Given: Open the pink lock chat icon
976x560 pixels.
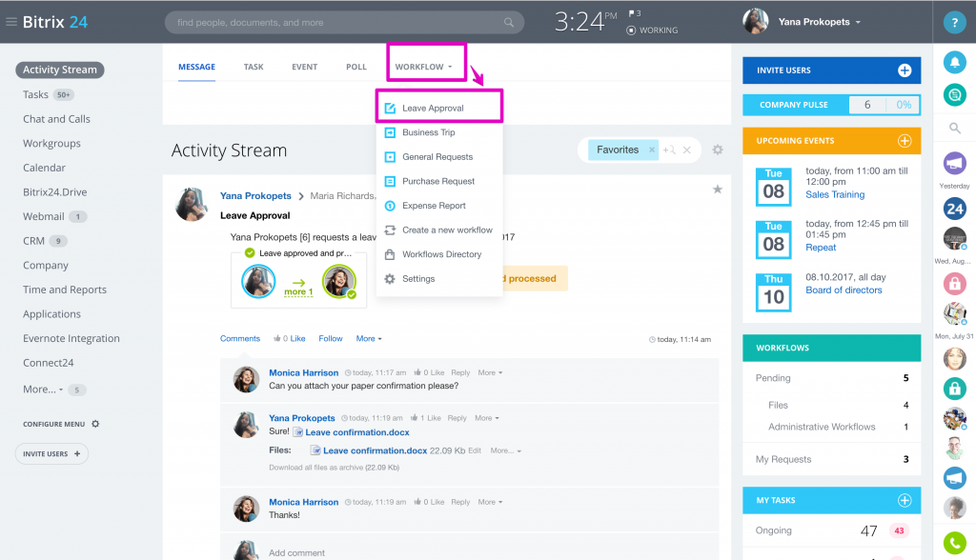Looking at the screenshot, I should [954, 283].
